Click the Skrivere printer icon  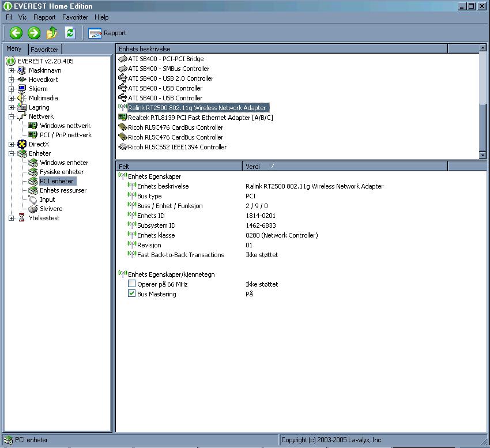coord(33,209)
